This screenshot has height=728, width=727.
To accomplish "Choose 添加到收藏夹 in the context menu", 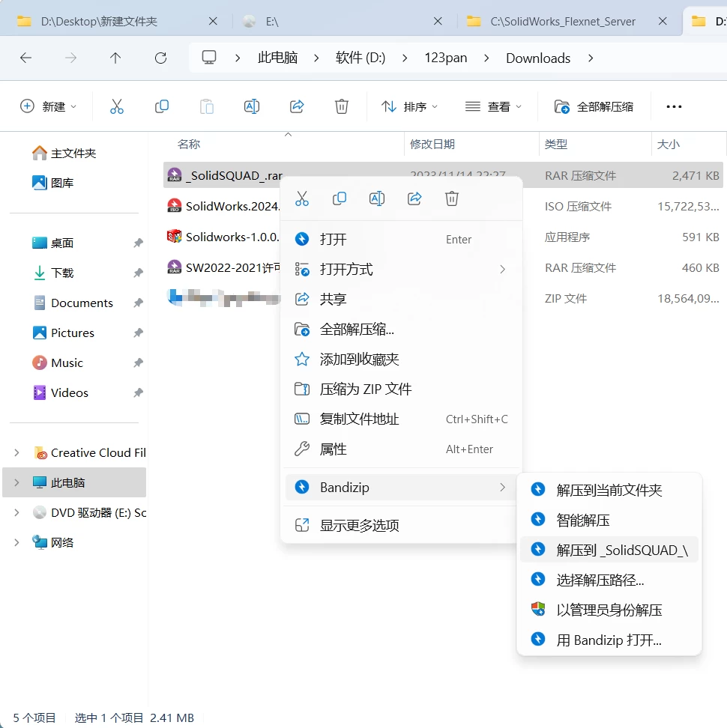I will [402, 360].
